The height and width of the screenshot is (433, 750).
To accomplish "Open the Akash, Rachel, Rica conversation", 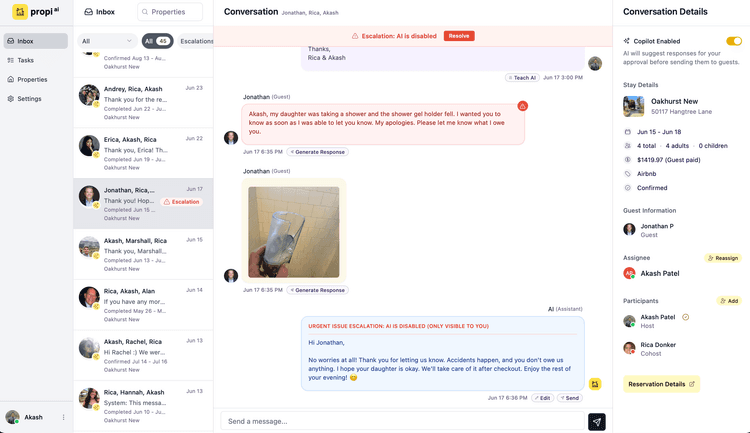I will pos(143,355).
